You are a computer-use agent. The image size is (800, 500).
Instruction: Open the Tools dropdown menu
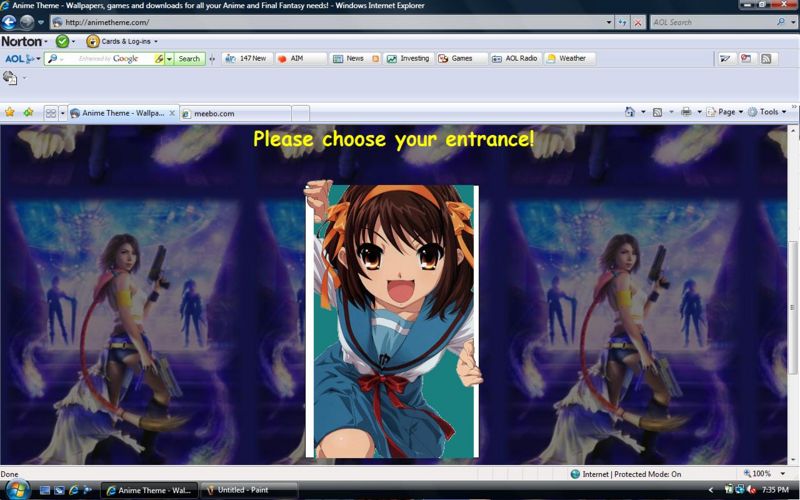click(769, 112)
